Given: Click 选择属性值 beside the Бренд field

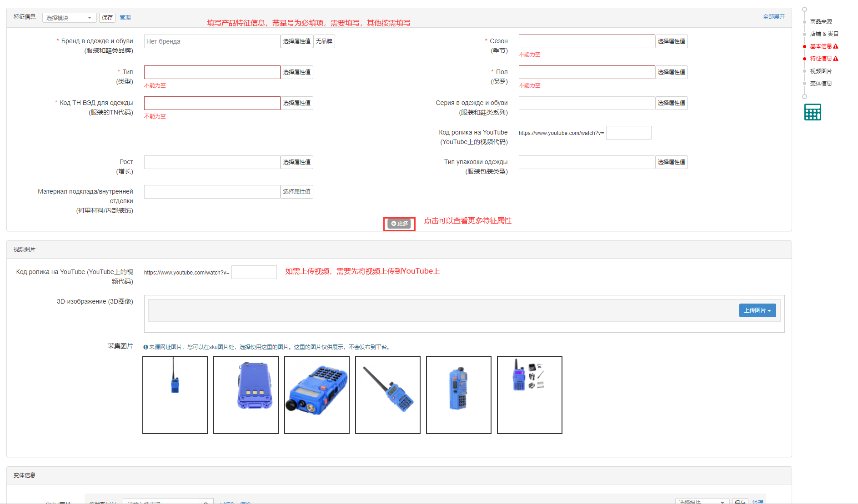Looking at the screenshot, I should 296,41.
